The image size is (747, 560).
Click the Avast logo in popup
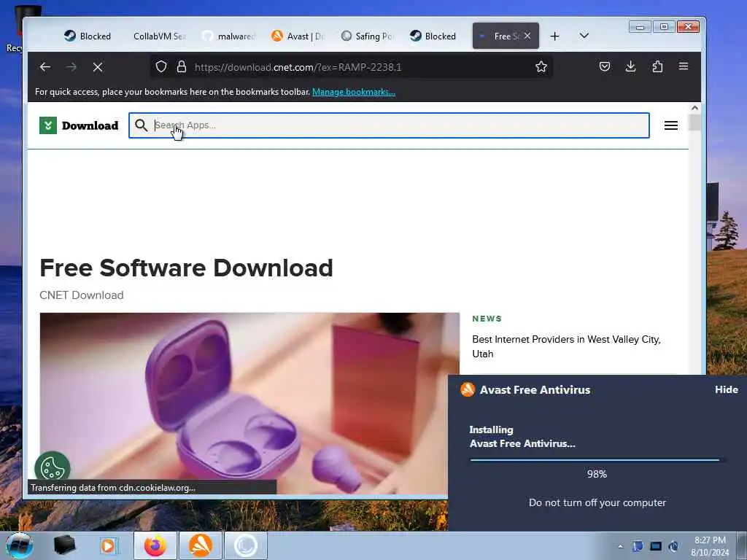click(468, 389)
